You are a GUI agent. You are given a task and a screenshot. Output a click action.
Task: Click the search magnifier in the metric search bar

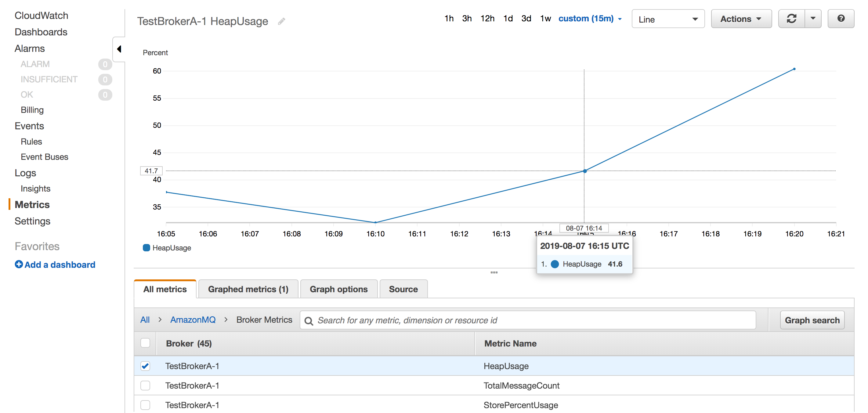click(309, 320)
